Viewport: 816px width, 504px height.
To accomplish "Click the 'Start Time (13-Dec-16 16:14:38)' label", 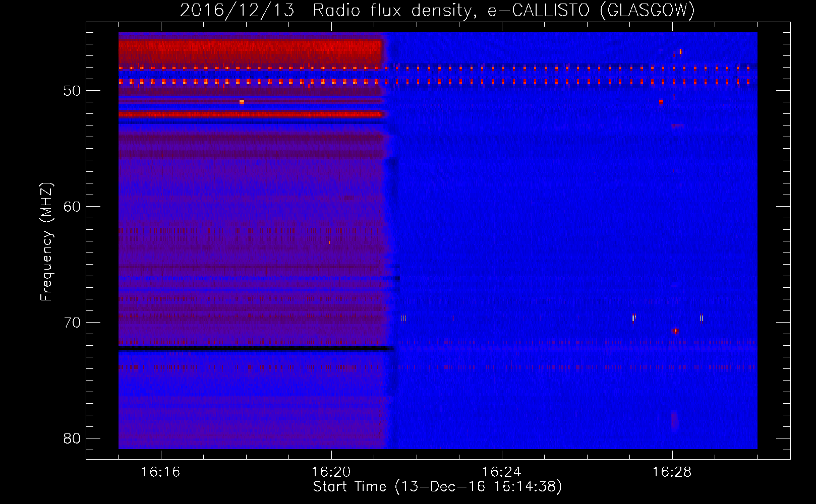I will 437,487.
